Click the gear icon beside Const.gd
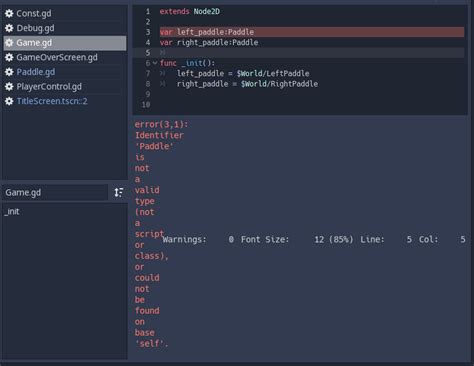 coord(9,13)
